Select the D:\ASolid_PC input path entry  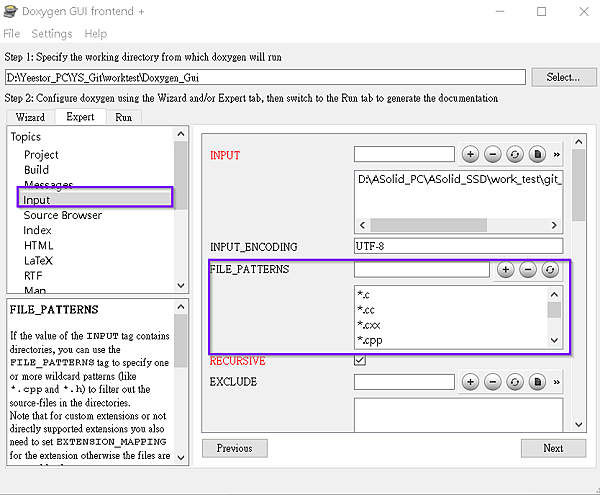[x=458, y=179]
